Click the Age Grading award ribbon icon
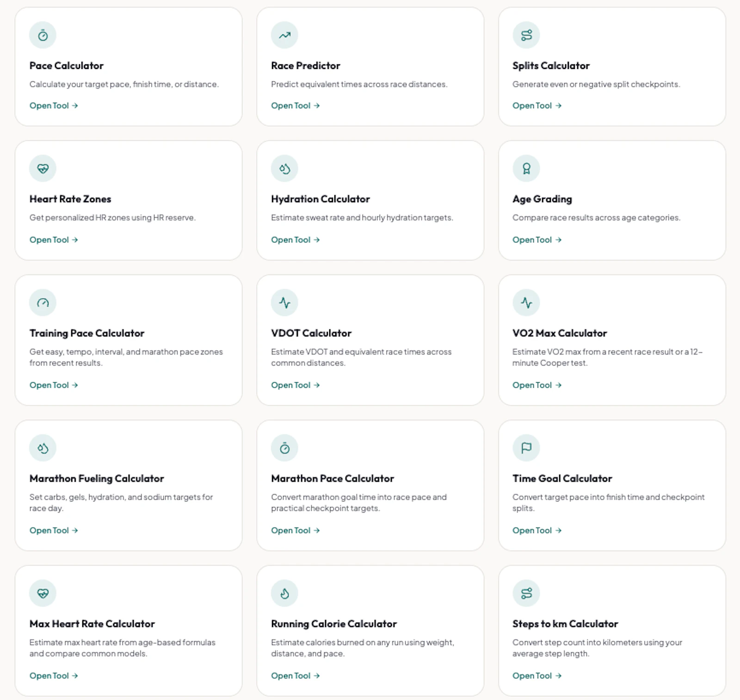Viewport: 740px width, 700px height. pyautogui.click(x=526, y=168)
